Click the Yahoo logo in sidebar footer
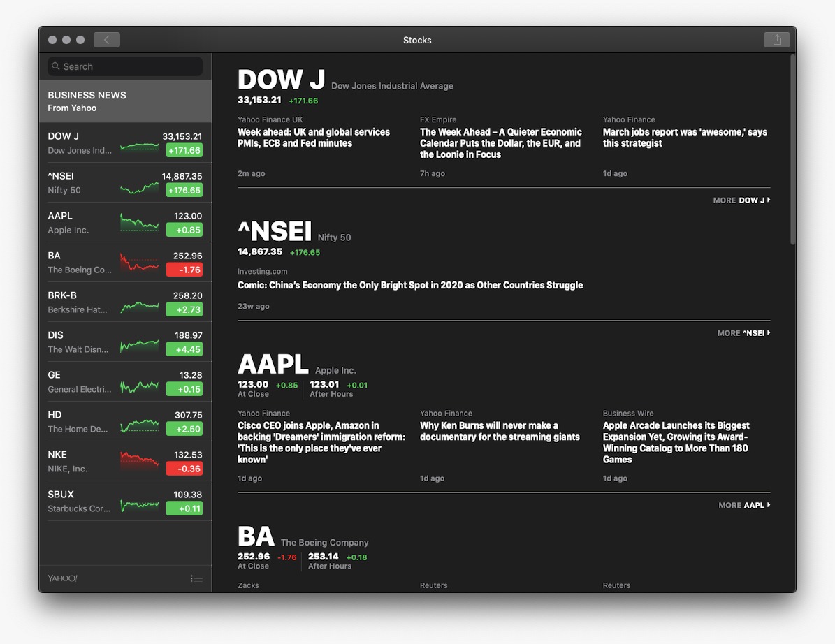Screen dimensions: 835x644 pos(62,578)
